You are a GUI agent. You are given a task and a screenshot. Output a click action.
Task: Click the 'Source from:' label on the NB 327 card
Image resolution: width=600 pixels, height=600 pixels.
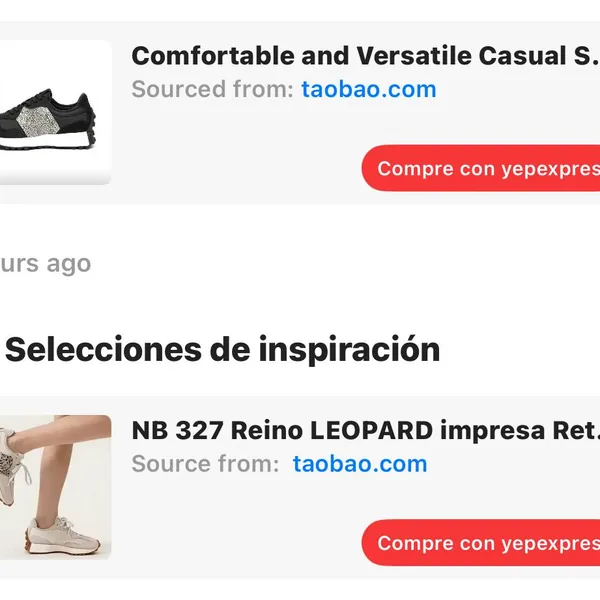205,464
